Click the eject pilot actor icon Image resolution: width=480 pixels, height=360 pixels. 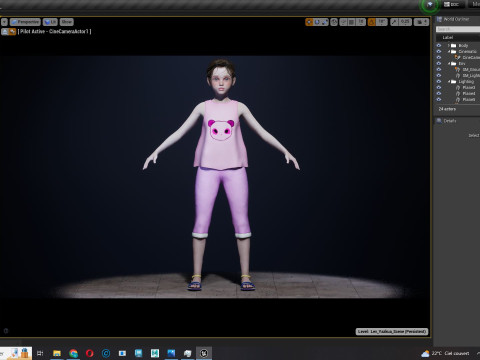click(x=5, y=32)
